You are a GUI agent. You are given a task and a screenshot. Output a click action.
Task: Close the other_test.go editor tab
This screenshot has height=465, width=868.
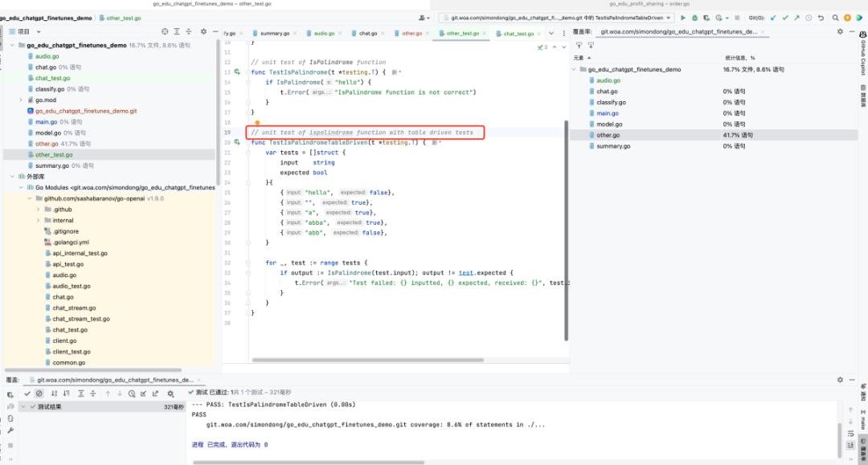pos(485,33)
